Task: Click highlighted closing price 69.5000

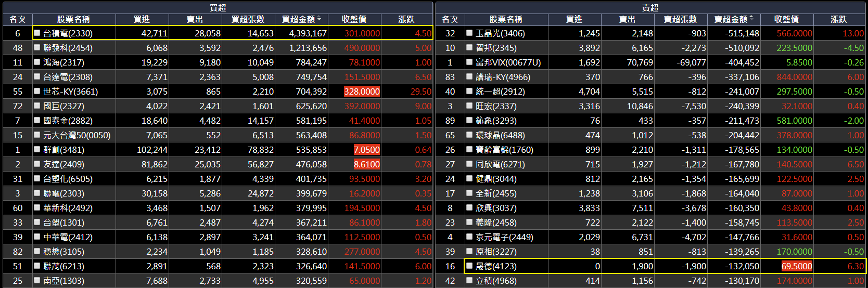Action: click(x=797, y=266)
